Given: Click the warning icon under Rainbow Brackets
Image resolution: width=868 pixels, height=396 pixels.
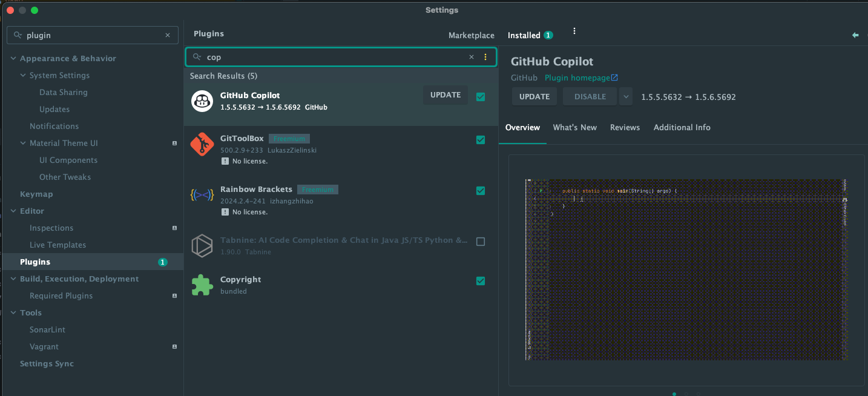Looking at the screenshot, I should click(225, 212).
